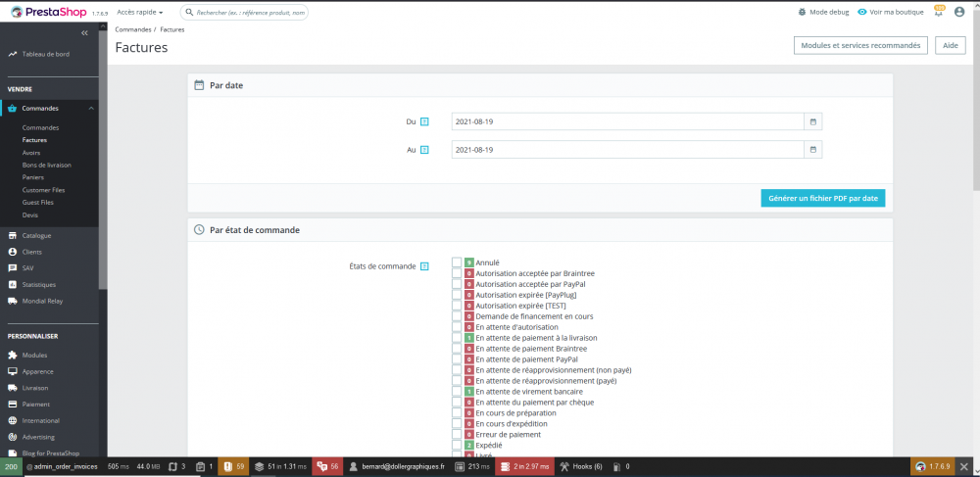Open calendar picker for Du date
This screenshot has height=477, width=980.
click(813, 121)
